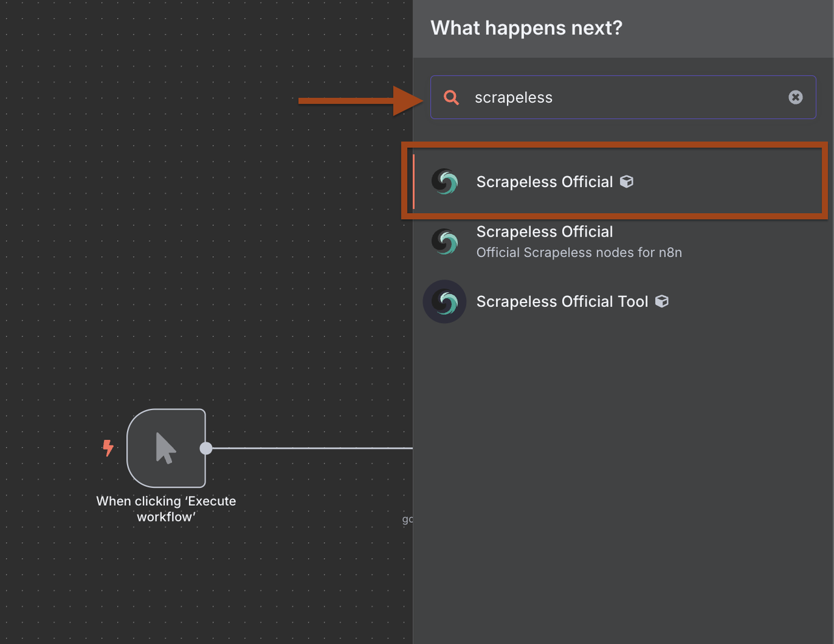This screenshot has width=834, height=644.
Task: Click the logo of the first Scrapeless Official row
Action: [445, 182]
